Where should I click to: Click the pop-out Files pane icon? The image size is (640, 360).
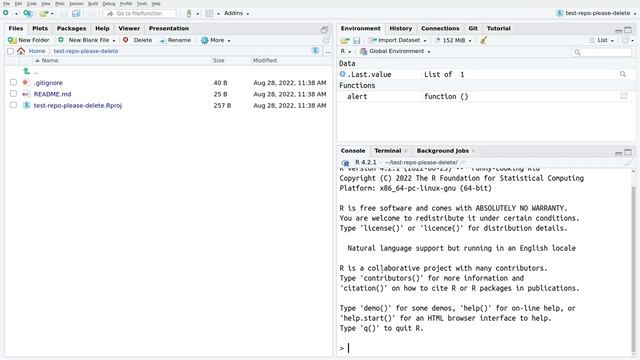point(324,29)
